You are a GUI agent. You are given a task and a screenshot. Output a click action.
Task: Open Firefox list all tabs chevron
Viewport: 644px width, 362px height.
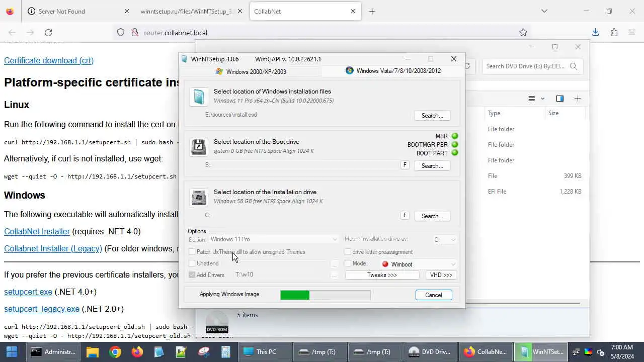point(544,11)
